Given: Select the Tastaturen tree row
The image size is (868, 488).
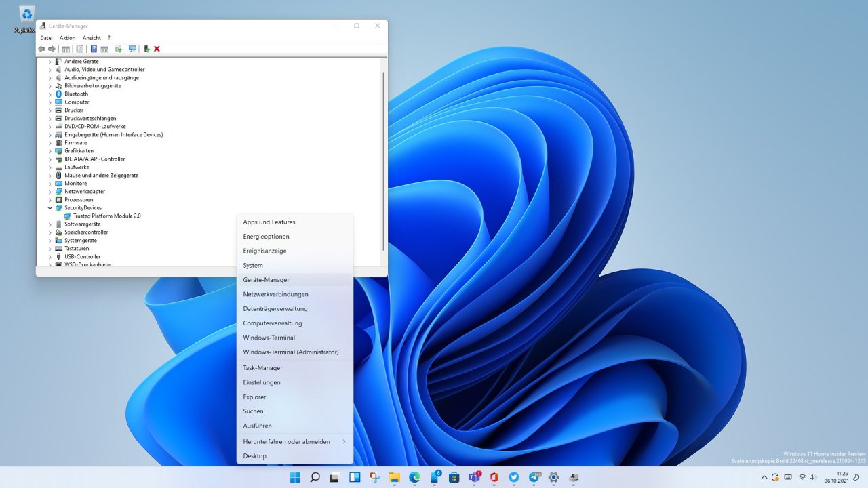Looking at the screenshot, I should 77,249.
